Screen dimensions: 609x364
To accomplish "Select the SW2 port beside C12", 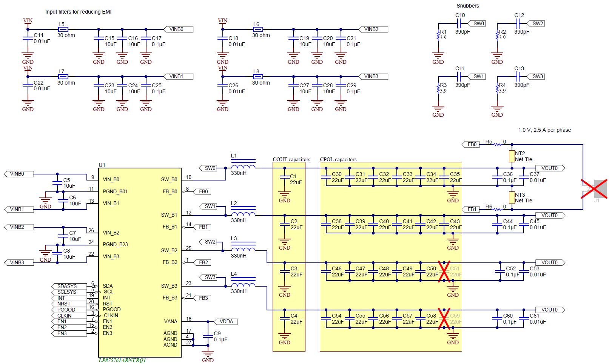I will (x=536, y=23).
